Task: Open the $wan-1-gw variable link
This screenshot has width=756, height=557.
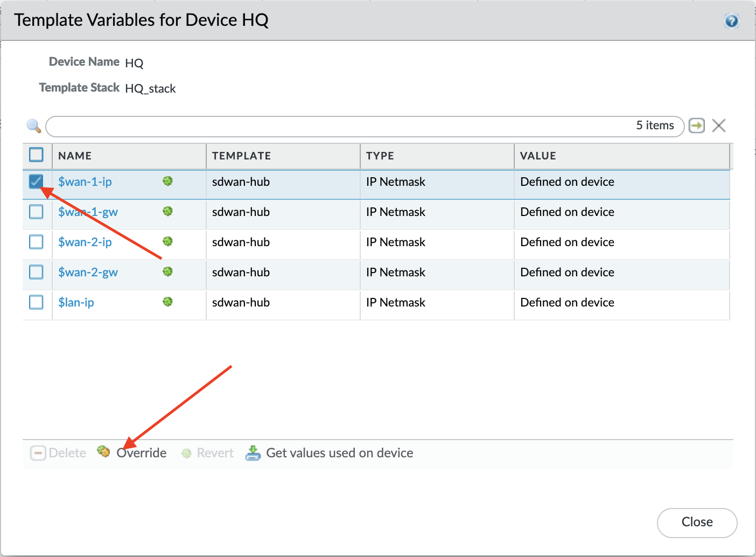Action: (88, 212)
